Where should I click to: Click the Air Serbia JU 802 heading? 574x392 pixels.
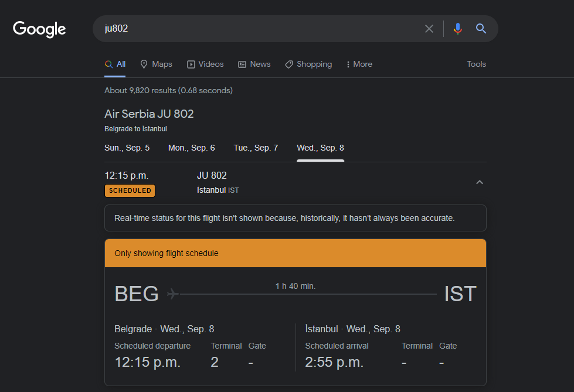pyautogui.click(x=149, y=114)
